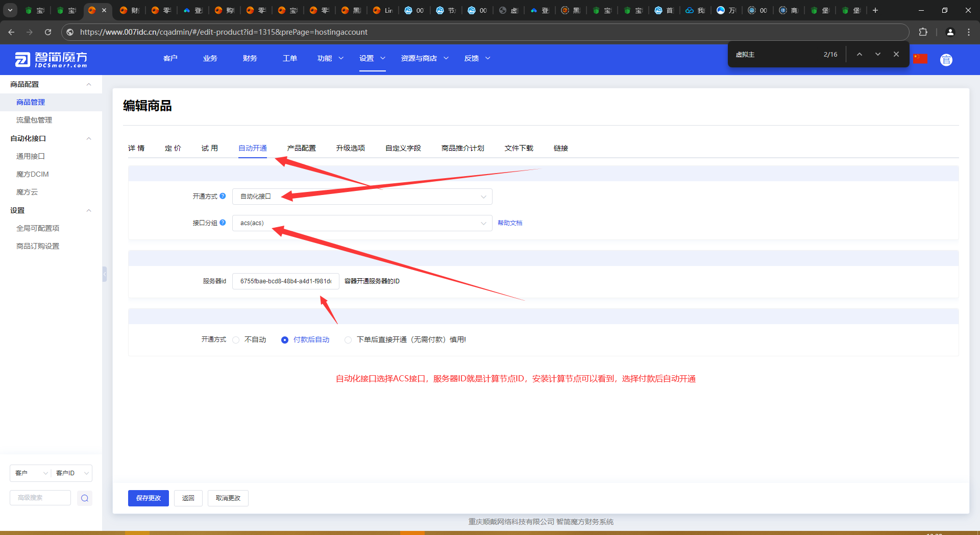Viewport: 980px width, 535px height.
Task: Switch to the 试用 tab
Action: (x=210, y=148)
